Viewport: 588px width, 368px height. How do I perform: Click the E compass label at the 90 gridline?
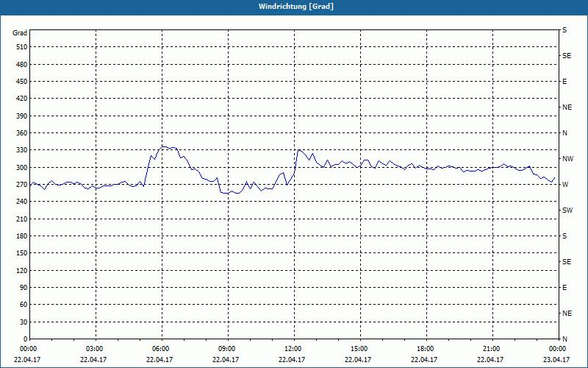[x=564, y=288]
